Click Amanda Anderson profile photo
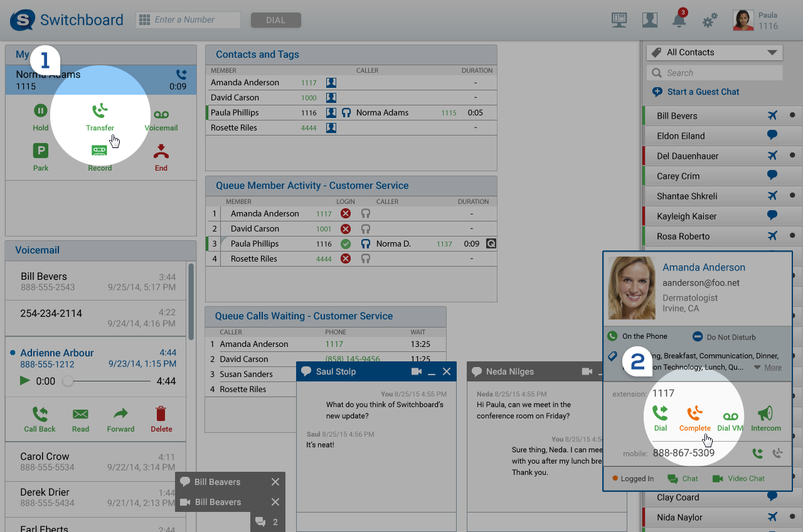Image resolution: width=803 pixels, height=532 pixels. (632, 288)
